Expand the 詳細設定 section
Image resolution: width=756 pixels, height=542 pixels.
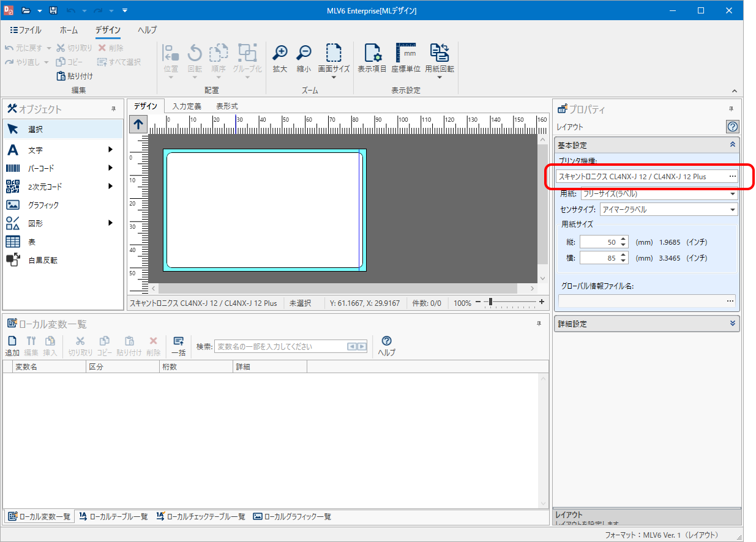pyautogui.click(x=733, y=324)
